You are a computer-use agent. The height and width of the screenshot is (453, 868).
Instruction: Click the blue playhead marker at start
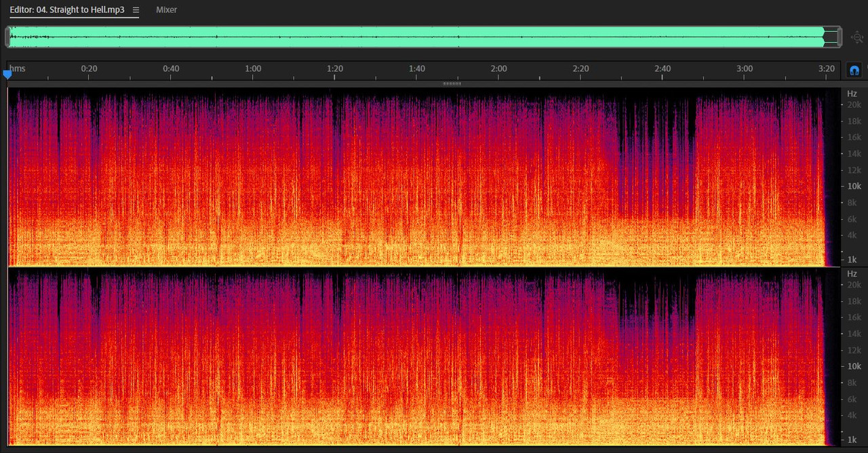click(7, 74)
